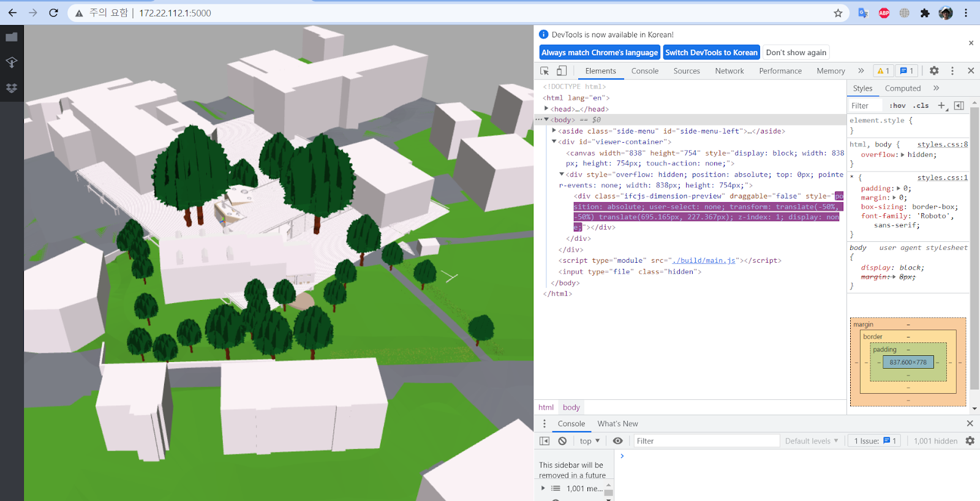The image size is (980, 501).
Task: Open the ./build/main.js script link
Action: pos(704,260)
